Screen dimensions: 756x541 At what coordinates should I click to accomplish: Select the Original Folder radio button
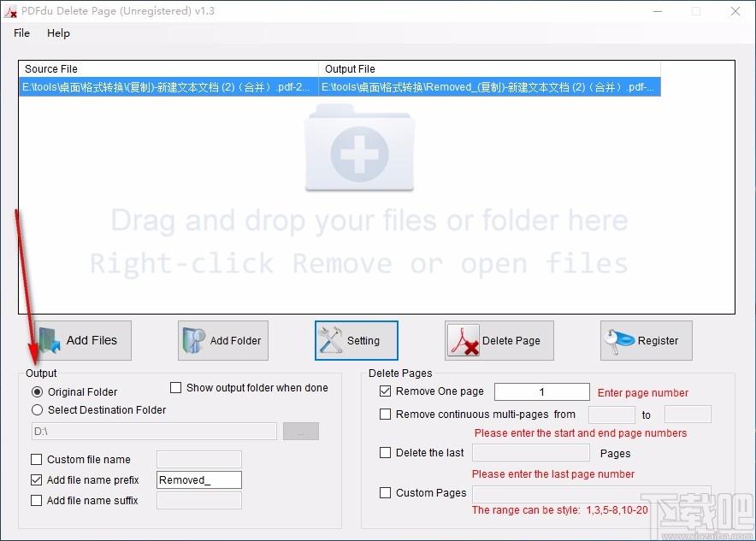(37, 391)
